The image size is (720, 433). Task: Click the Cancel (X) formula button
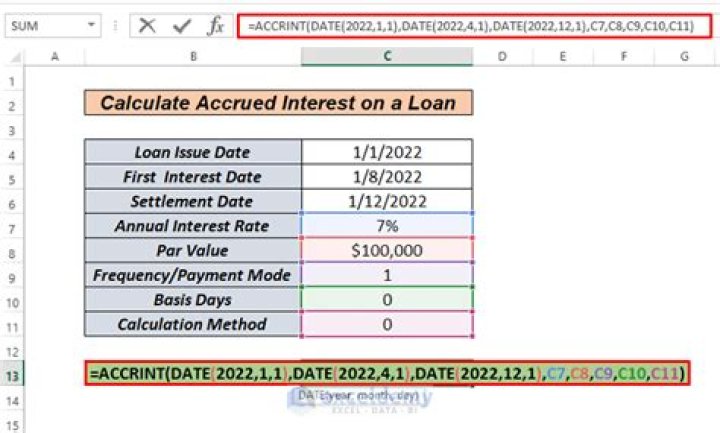pyautogui.click(x=148, y=26)
